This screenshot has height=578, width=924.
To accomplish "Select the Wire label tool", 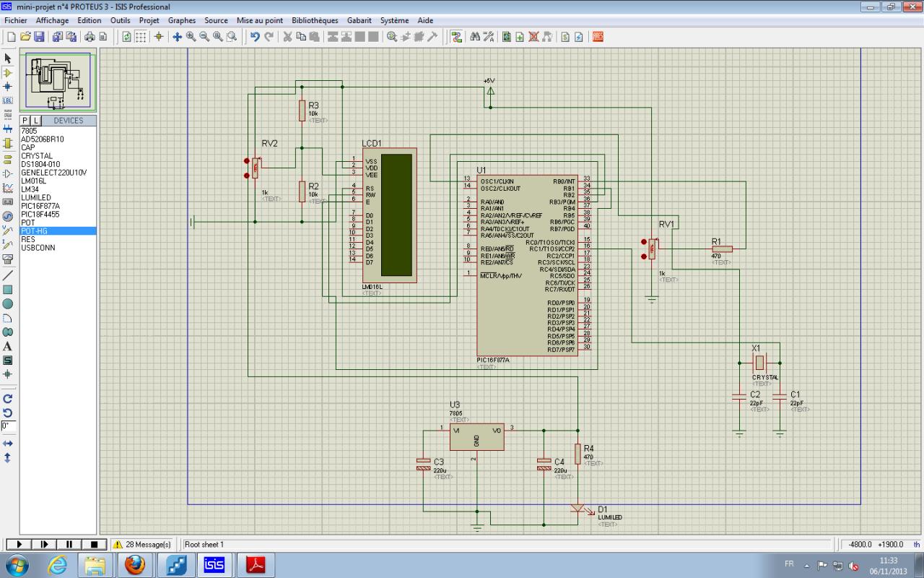I will click(x=8, y=100).
